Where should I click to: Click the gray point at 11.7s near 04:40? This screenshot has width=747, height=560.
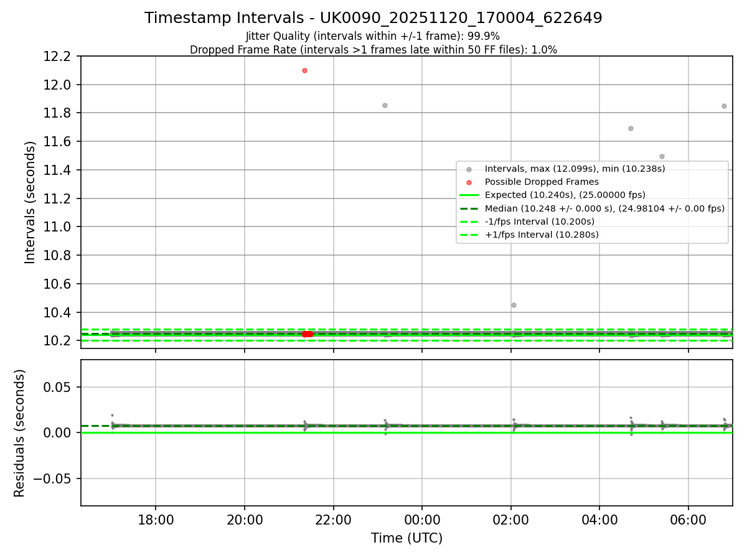(x=631, y=128)
